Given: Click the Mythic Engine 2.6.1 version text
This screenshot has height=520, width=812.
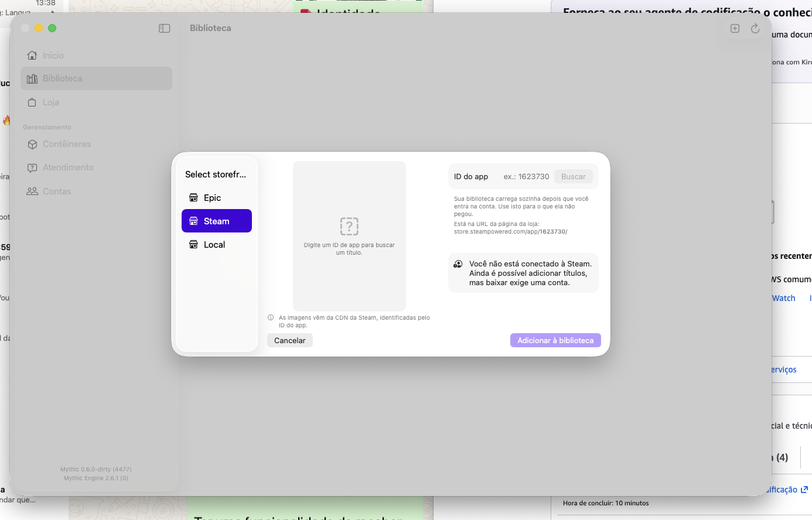Looking at the screenshot, I should (x=96, y=478).
